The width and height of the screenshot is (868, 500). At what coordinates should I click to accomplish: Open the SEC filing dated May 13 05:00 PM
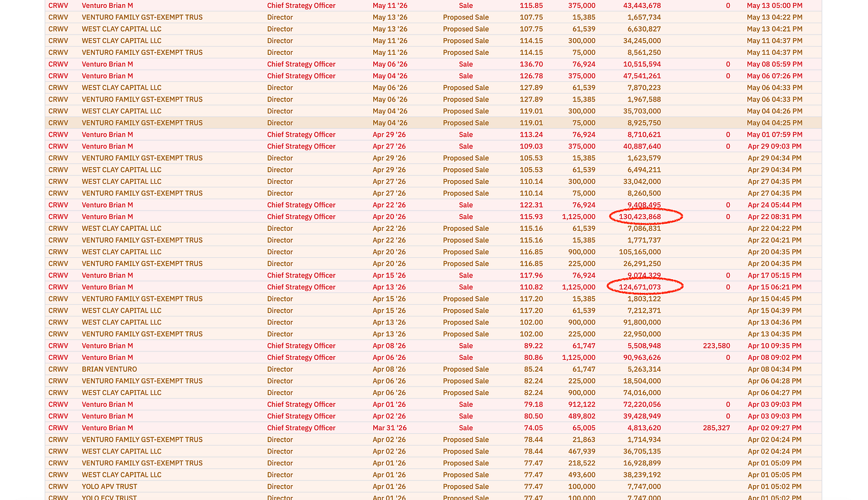click(774, 5)
